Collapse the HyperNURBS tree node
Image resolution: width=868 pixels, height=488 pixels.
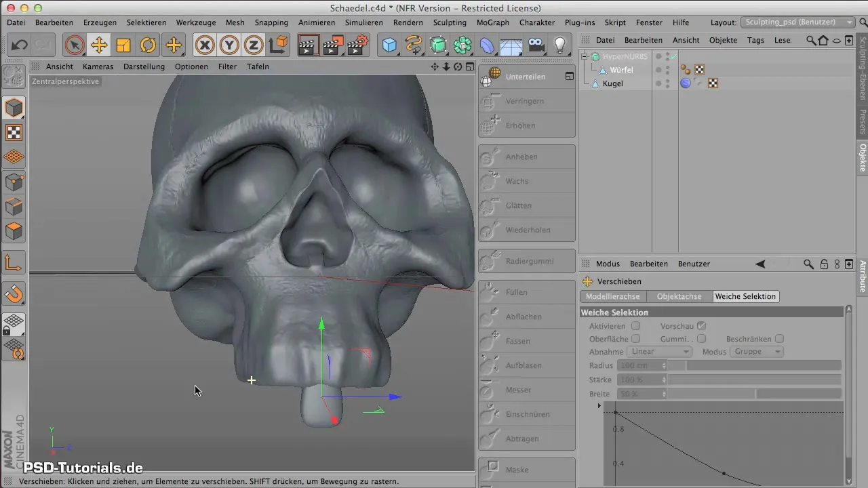point(586,57)
